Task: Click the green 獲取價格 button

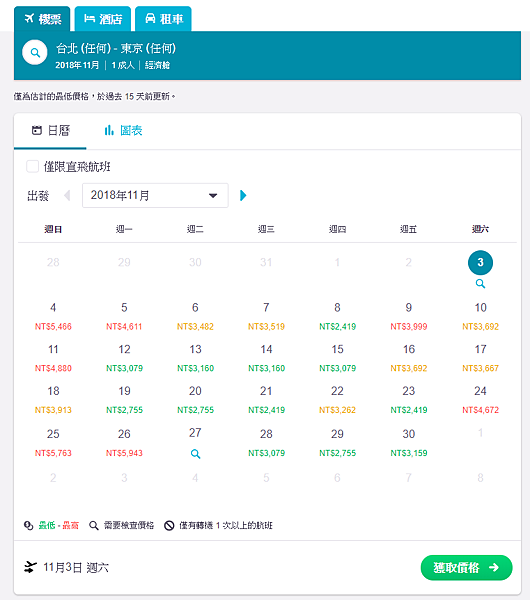Action: (x=466, y=567)
